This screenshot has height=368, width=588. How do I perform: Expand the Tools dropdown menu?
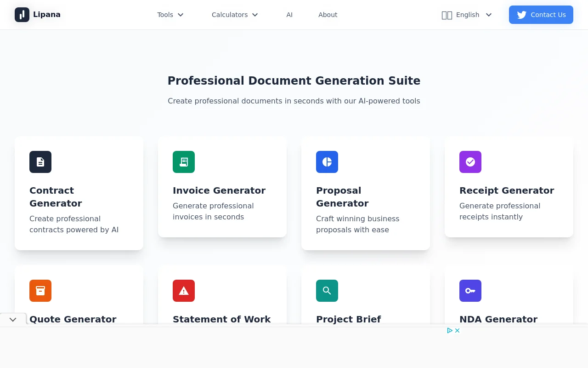(x=170, y=15)
